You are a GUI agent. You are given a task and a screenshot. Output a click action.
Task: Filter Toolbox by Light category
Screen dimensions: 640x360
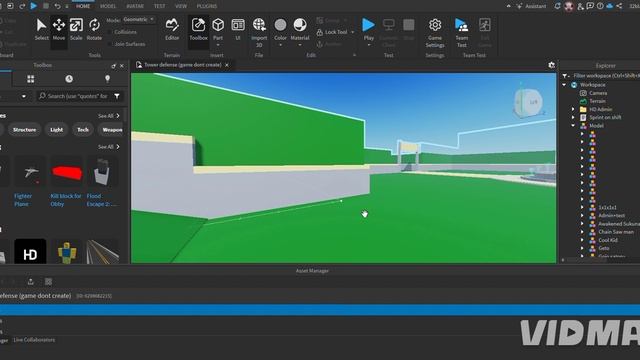click(x=57, y=130)
